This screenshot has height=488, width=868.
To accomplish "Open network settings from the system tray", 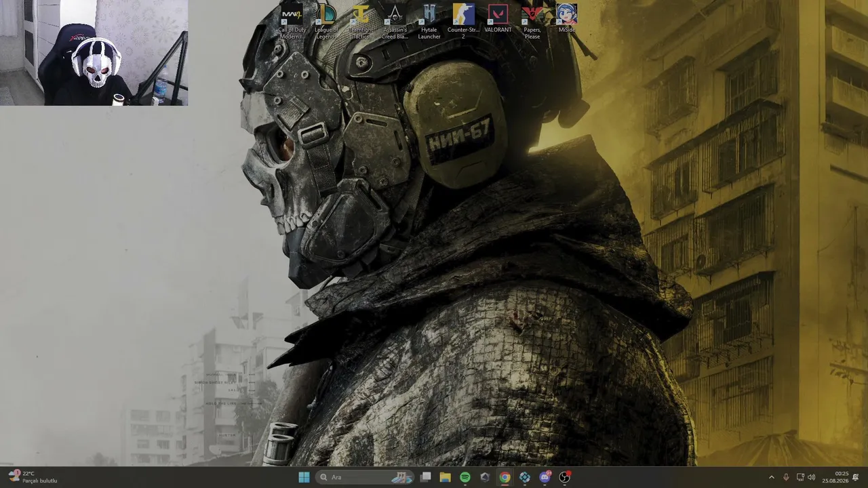I will click(x=800, y=477).
